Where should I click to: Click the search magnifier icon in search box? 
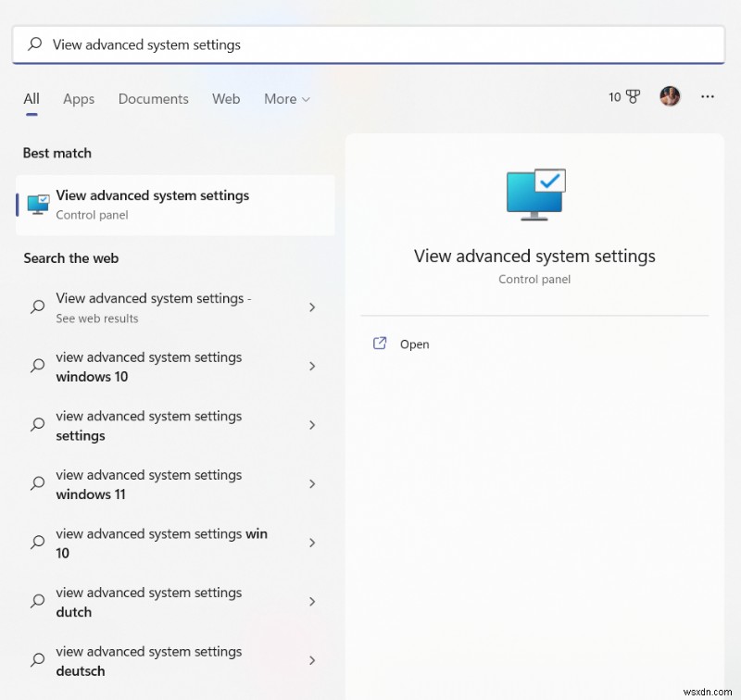(x=35, y=44)
